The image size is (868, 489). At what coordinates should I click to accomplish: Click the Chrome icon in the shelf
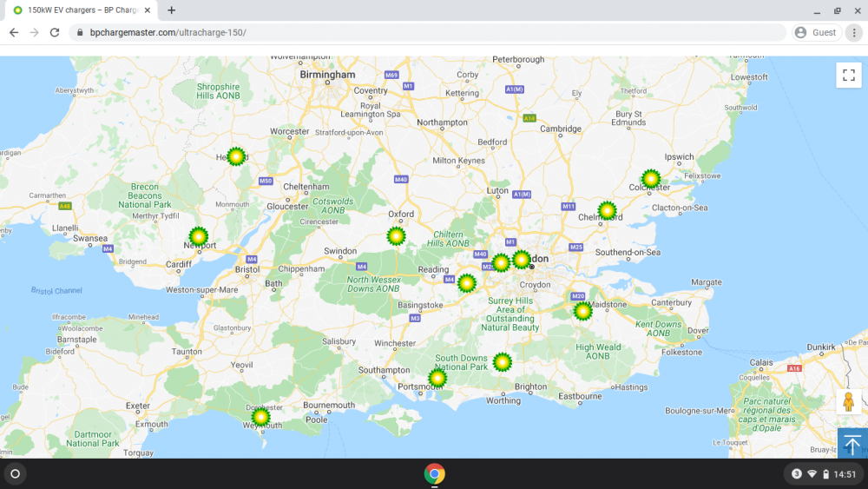pyautogui.click(x=435, y=474)
